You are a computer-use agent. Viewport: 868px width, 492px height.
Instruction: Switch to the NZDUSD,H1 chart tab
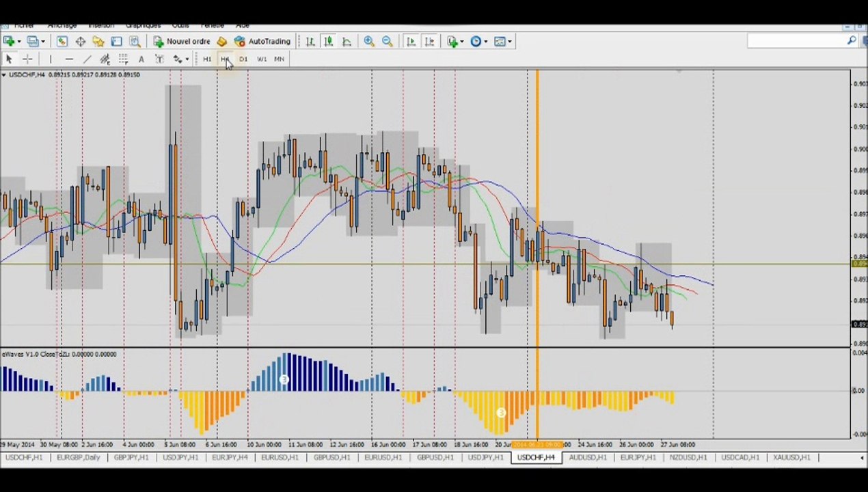point(688,457)
